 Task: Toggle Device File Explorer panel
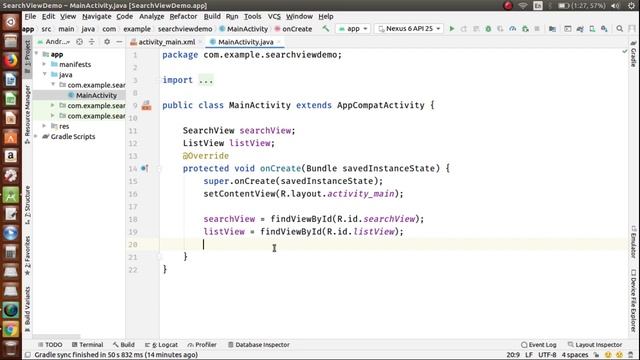(633, 300)
